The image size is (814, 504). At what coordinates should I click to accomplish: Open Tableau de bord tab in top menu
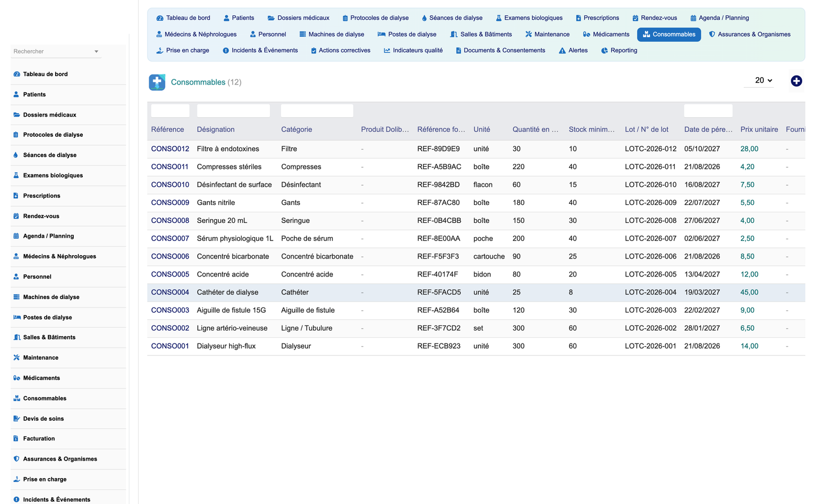tap(183, 18)
